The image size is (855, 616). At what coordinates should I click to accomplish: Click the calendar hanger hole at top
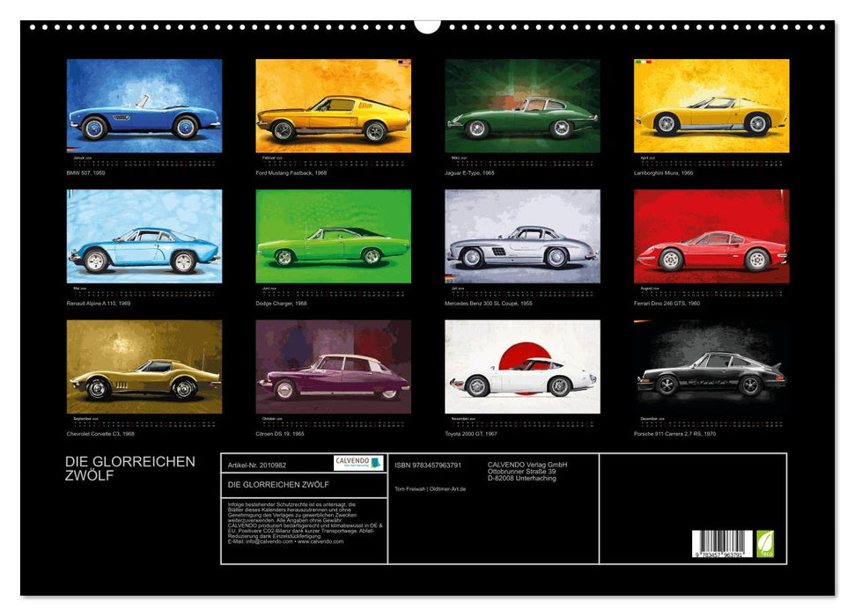coord(427,25)
